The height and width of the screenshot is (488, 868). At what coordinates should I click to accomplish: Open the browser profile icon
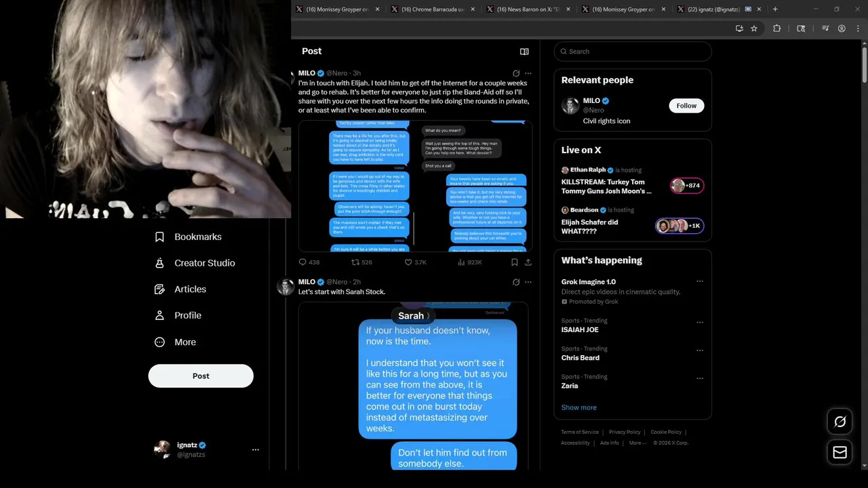(x=842, y=28)
